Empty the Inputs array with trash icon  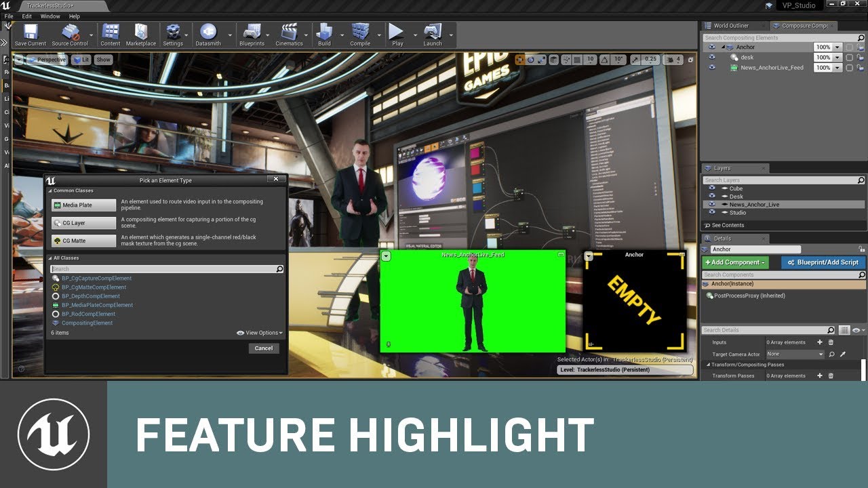point(831,342)
